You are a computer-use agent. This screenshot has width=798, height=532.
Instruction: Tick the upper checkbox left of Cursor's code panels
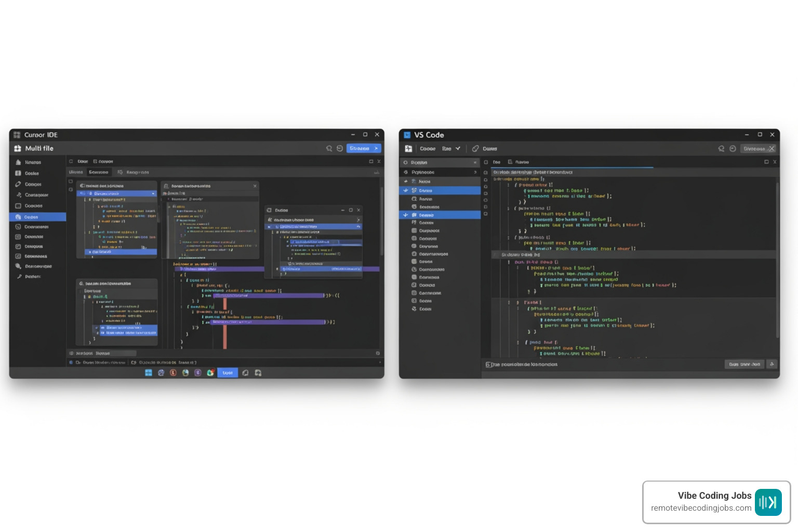click(71, 181)
